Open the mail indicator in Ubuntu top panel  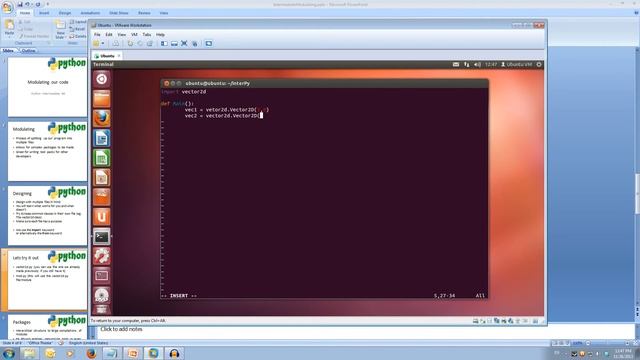(456, 64)
